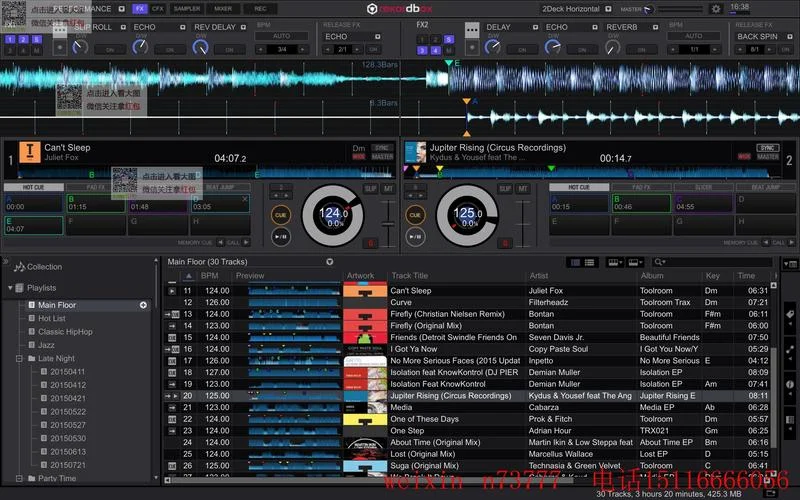The width and height of the screenshot is (800, 500).
Task: Set deck 1 as MASTER
Action: click(x=382, y=157)
